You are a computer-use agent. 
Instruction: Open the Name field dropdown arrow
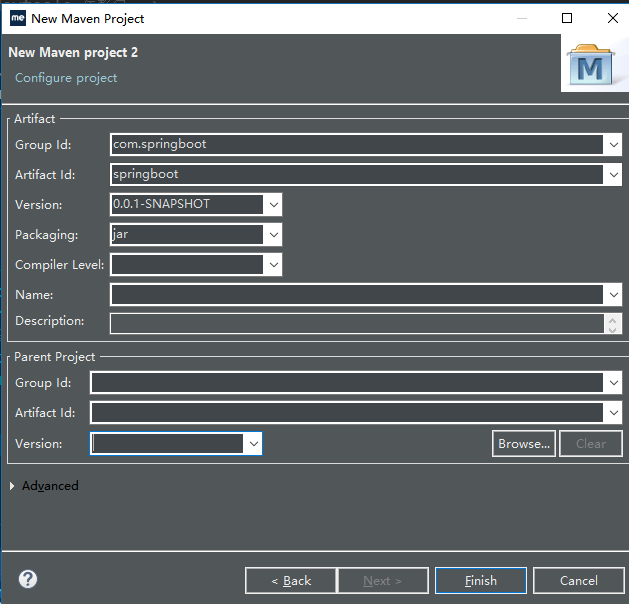pyautogui.click(x=612, y=295)
